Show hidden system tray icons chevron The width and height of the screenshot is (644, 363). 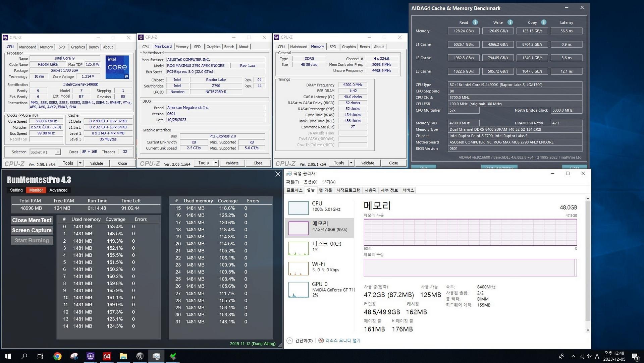[x=573, y=356]
